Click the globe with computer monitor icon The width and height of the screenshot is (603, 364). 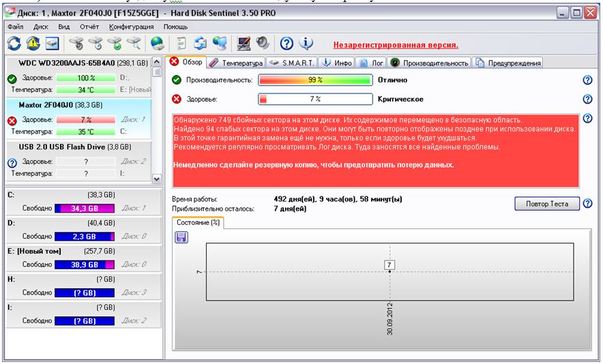point(220,44)
